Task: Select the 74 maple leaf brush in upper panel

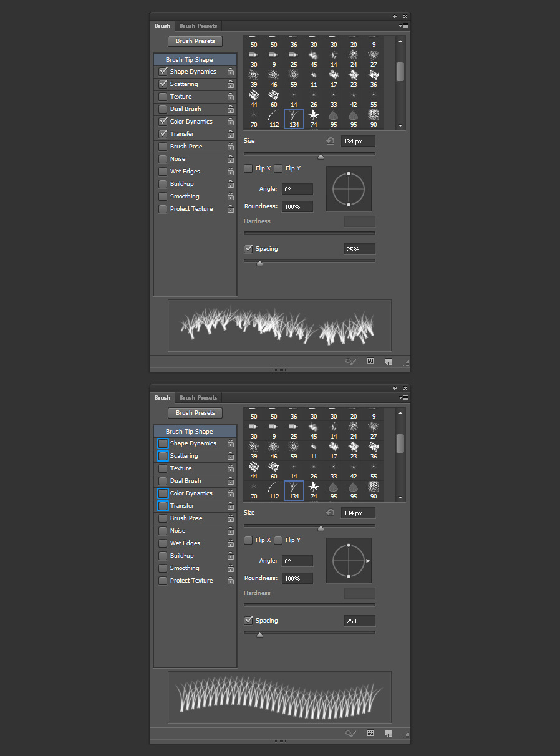Action: tap(314, 119)
